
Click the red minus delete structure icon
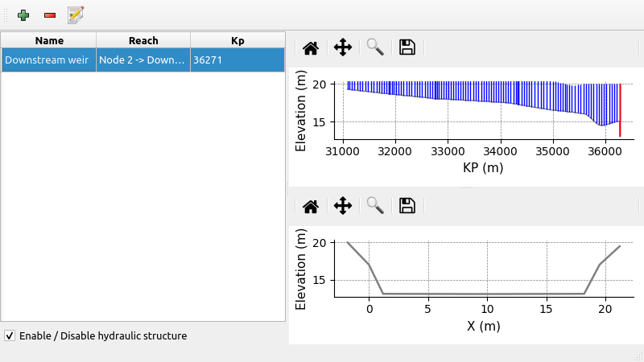click(x=50, y=14)
